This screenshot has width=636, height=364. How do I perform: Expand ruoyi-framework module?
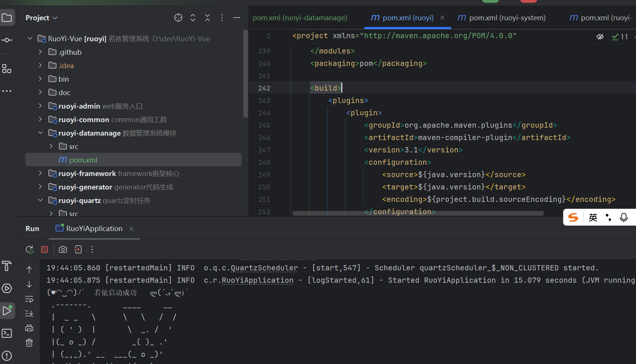pos(40,173)
